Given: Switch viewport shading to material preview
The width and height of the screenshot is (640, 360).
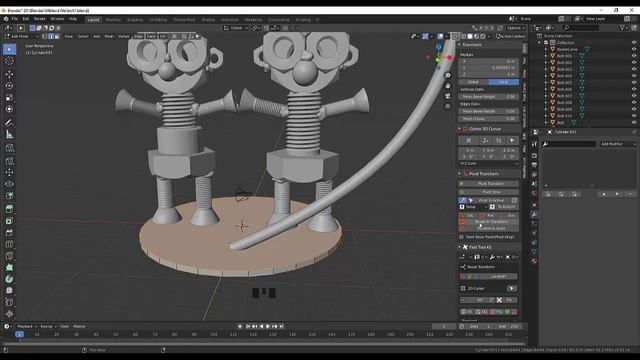Looking at the screenshot, I should 476,36.
